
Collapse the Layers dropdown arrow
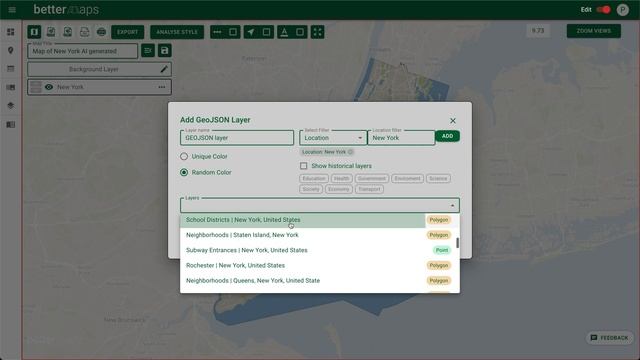(452, 205)
